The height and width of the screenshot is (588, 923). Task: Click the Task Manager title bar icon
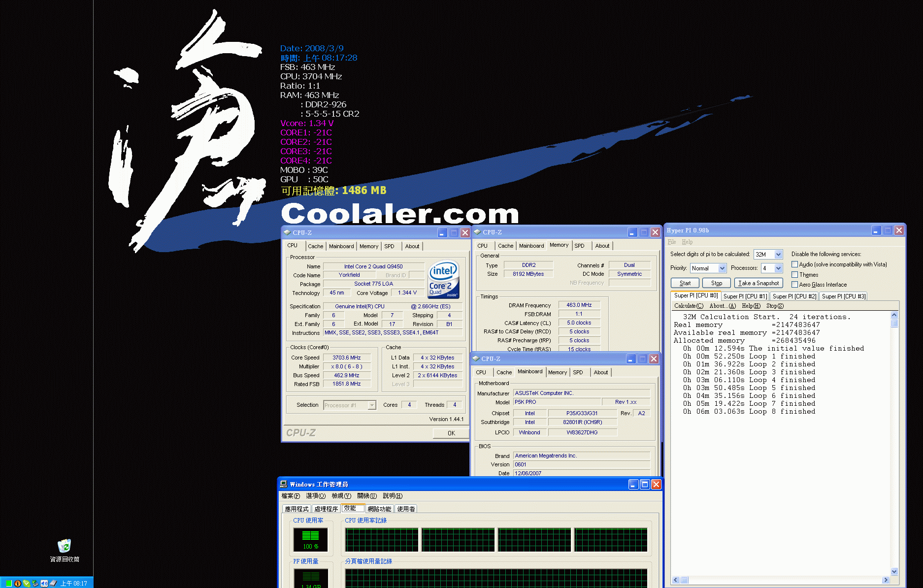(x=284, y=484)
